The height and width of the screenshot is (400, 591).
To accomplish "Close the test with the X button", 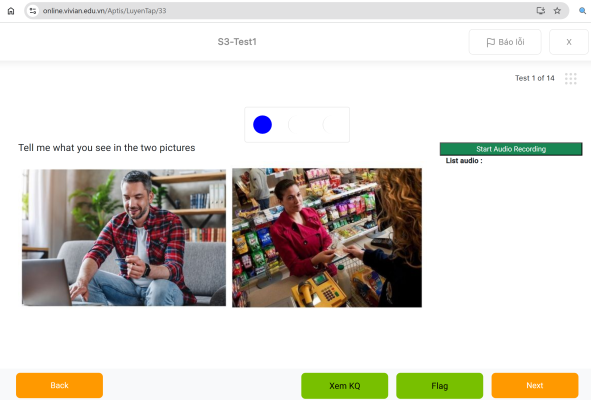I will [x=569, y=42].
